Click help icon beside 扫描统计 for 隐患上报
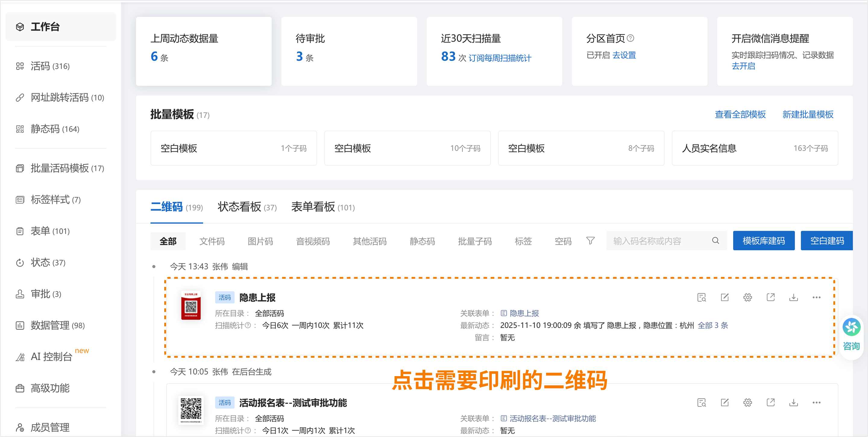The height and width of the screenshot is (437, 868). coord(248,325)
